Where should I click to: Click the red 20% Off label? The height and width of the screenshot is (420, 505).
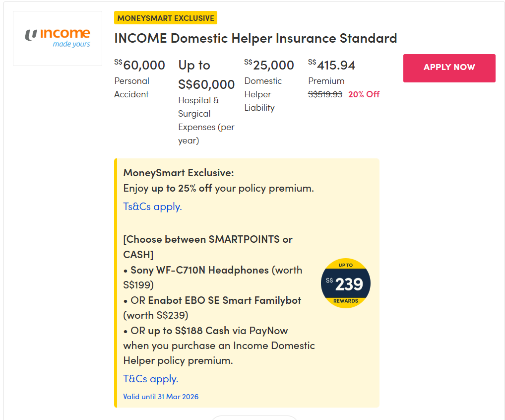(x=364, y=94)
